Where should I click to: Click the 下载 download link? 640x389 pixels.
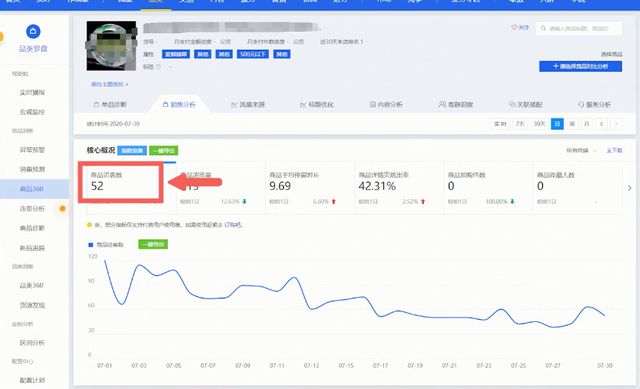click(x=614, y=151)
